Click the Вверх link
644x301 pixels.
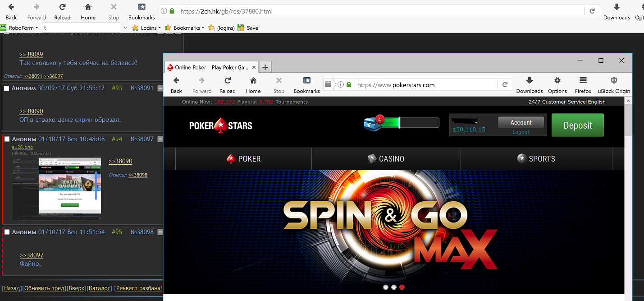tap(77, 288)
